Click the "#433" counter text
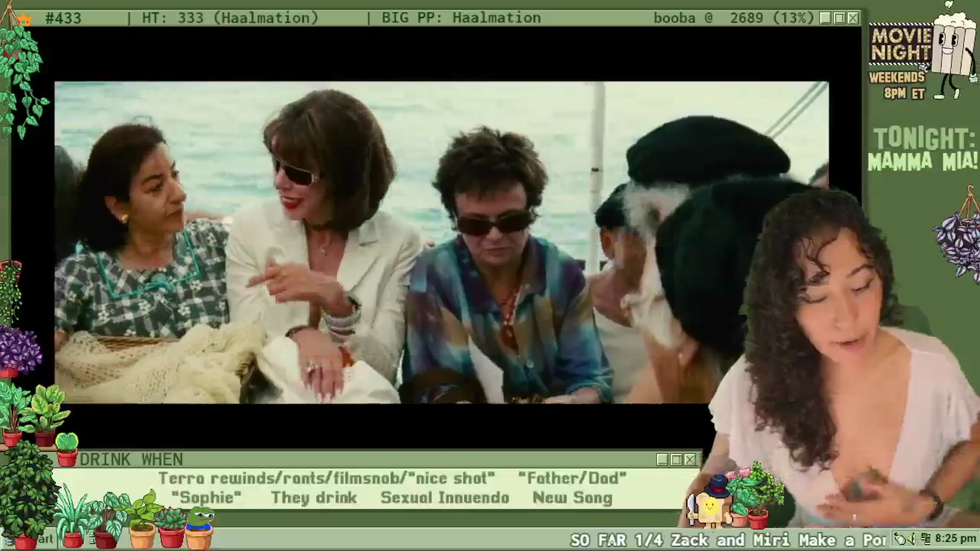Viewport: 980px width, 551px height. 63,18
